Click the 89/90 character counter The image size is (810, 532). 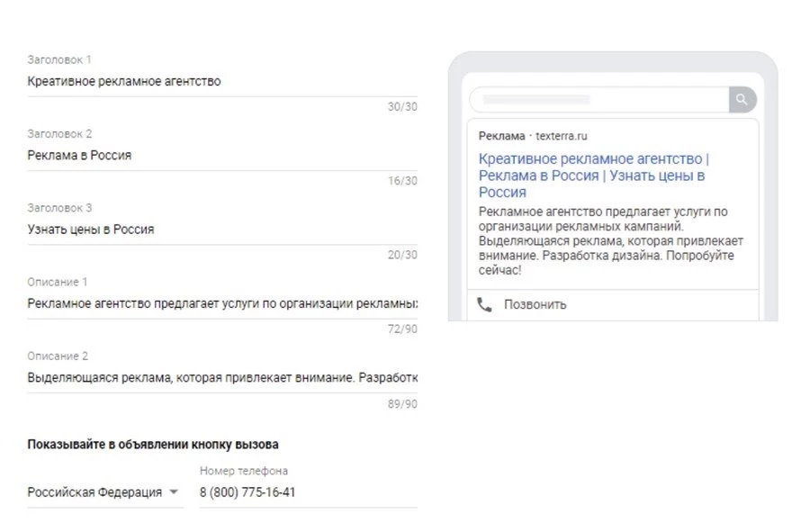(402, 404)
